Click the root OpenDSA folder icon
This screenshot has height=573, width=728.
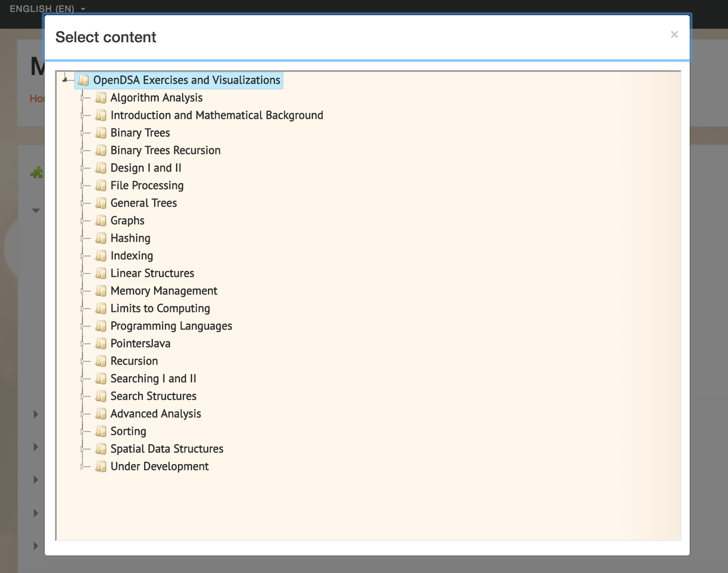pos(83,80)
